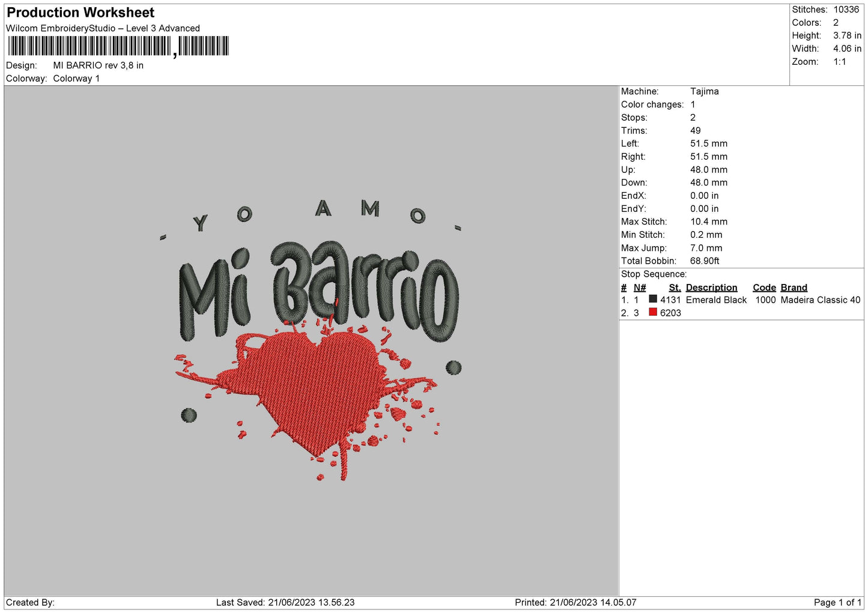Click the Width value 4.06 in
The image size is (868, 613).
point(847,49)
